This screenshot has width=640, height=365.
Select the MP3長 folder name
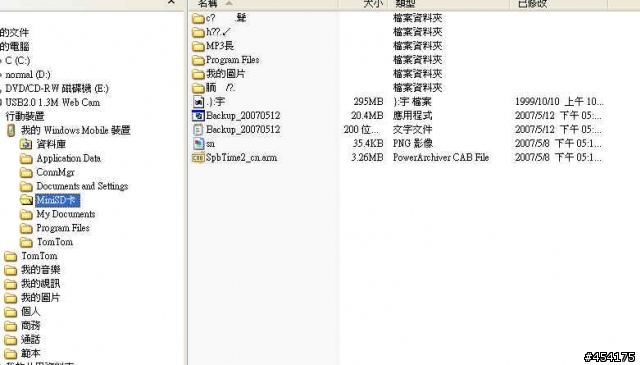coord(220,46)
